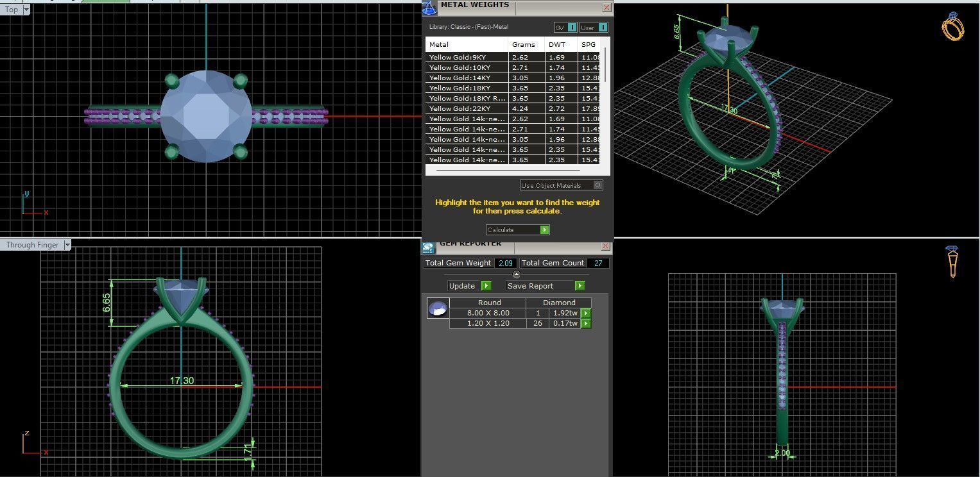Enable Use Object Materials checkbox

pyautogui.click(x=597, y=185)
